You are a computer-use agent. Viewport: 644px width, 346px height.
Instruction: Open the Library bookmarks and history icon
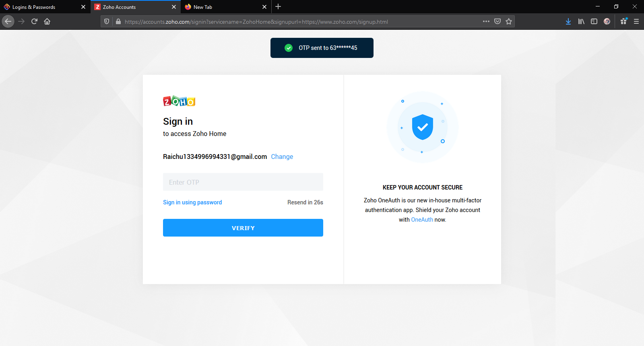[x=581, y=21]
